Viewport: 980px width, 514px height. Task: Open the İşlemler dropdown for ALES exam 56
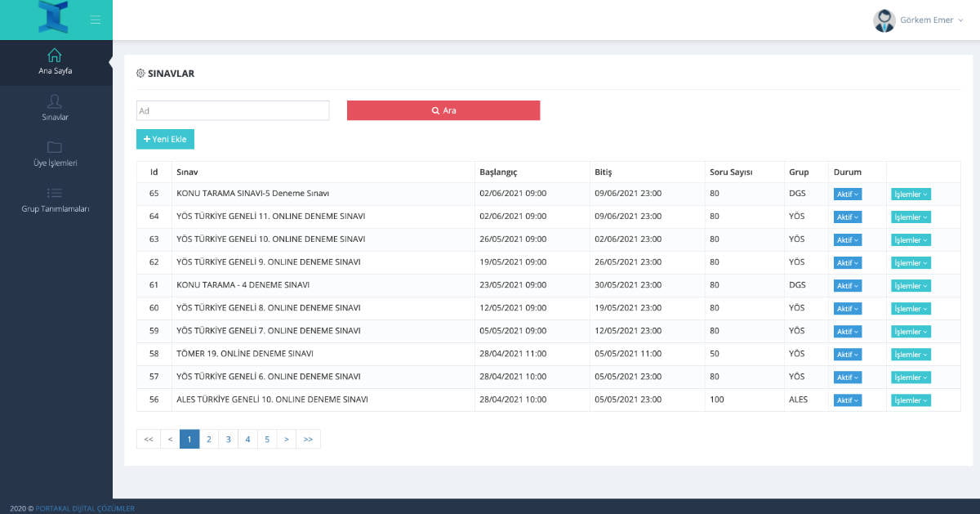click(910, 400)
